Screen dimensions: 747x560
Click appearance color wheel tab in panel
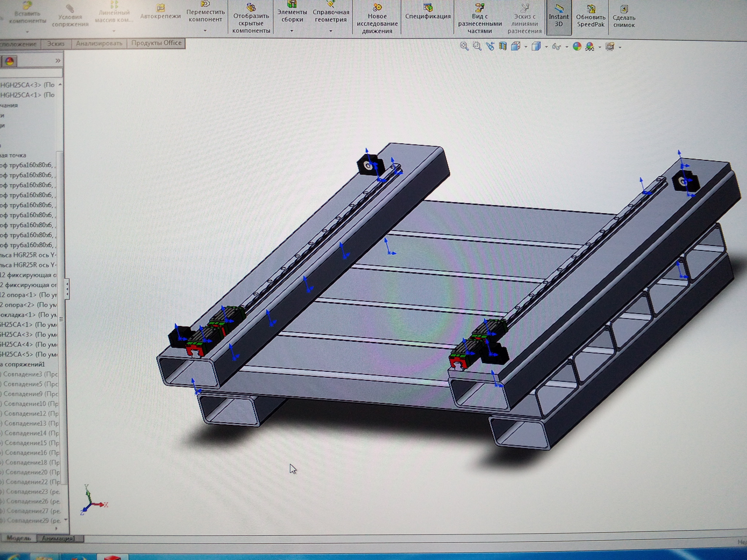(x=9, y=61)
